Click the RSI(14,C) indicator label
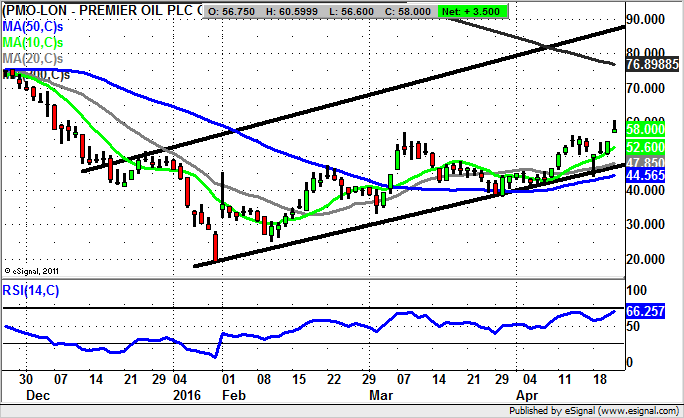 (31, 290)
